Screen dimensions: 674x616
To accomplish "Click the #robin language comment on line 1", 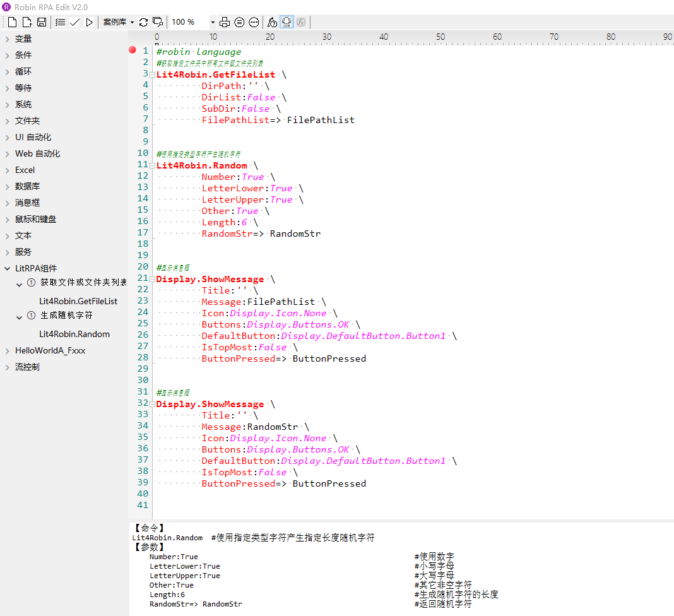I will [x=199, y=52].
